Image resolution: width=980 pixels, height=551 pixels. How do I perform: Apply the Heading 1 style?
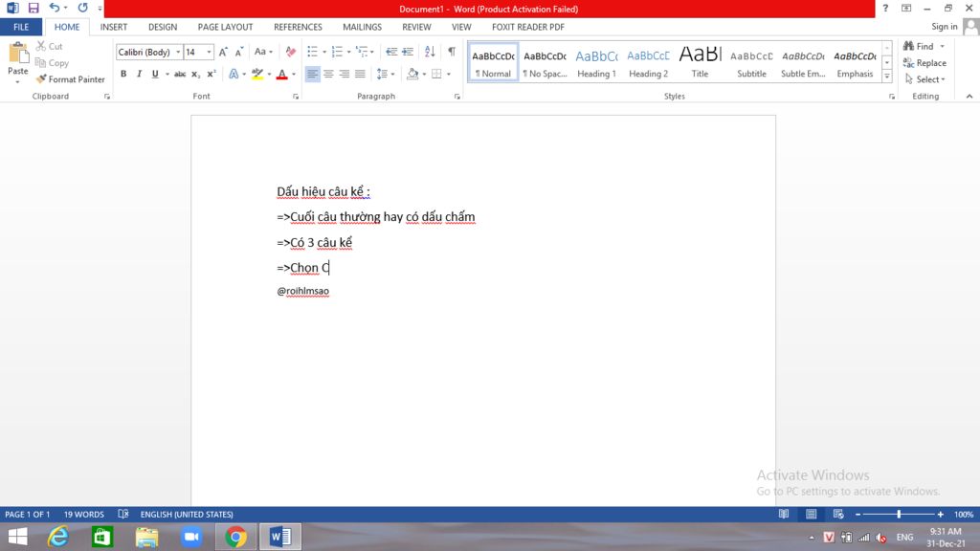coord(596,62)
